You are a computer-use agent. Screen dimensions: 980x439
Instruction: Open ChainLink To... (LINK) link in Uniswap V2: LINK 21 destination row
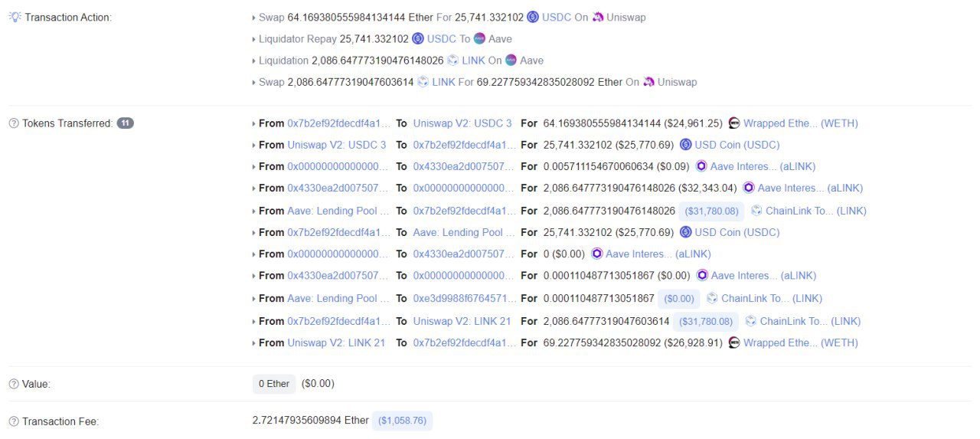point(810,321)
